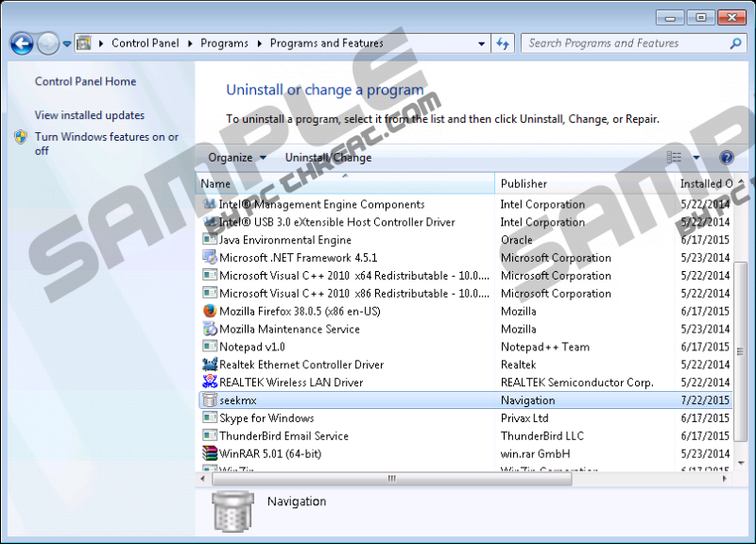Click the Uninstall/Change button

tap(328, 158)
